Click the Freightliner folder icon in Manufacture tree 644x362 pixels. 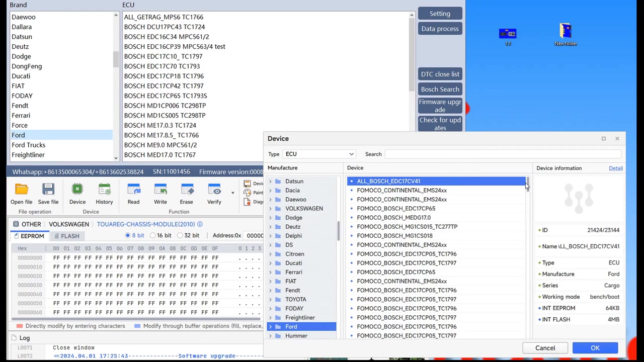tap(278, 318)
